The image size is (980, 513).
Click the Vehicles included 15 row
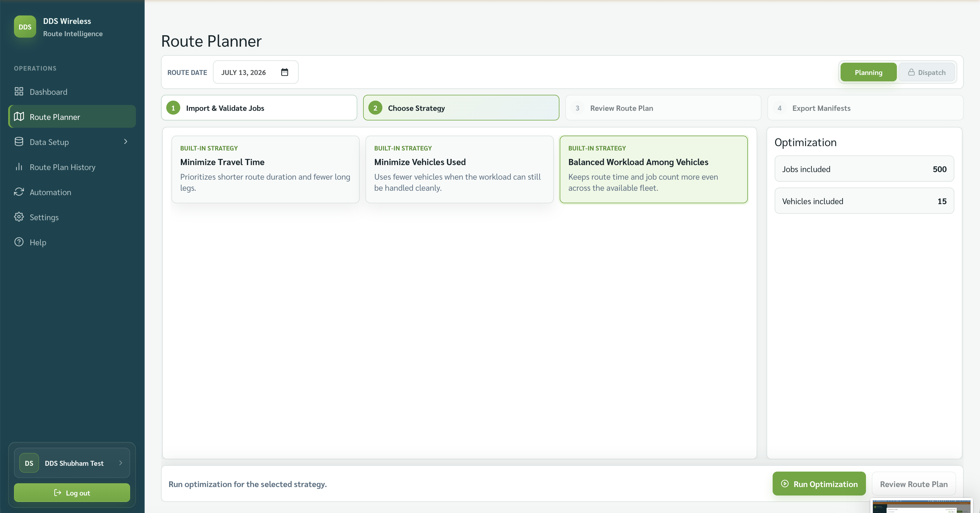(864, 201)
